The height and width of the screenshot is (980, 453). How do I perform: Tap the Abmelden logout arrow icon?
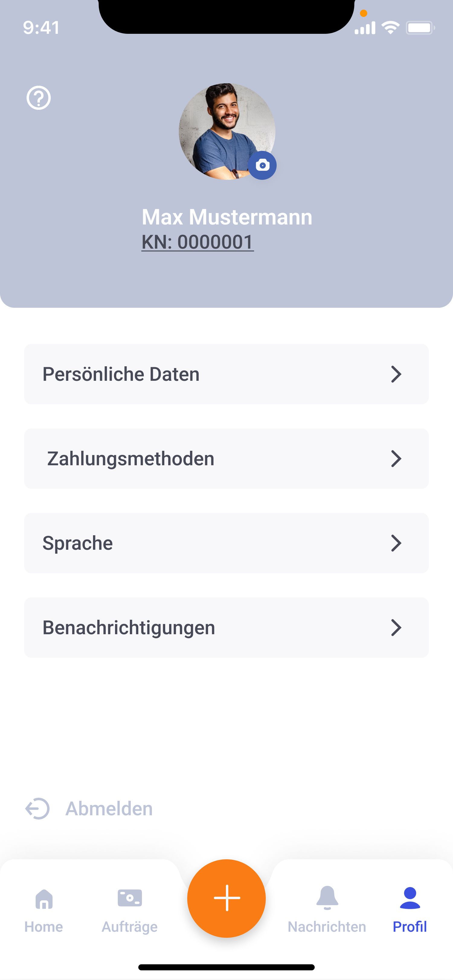tap(37, 808)
